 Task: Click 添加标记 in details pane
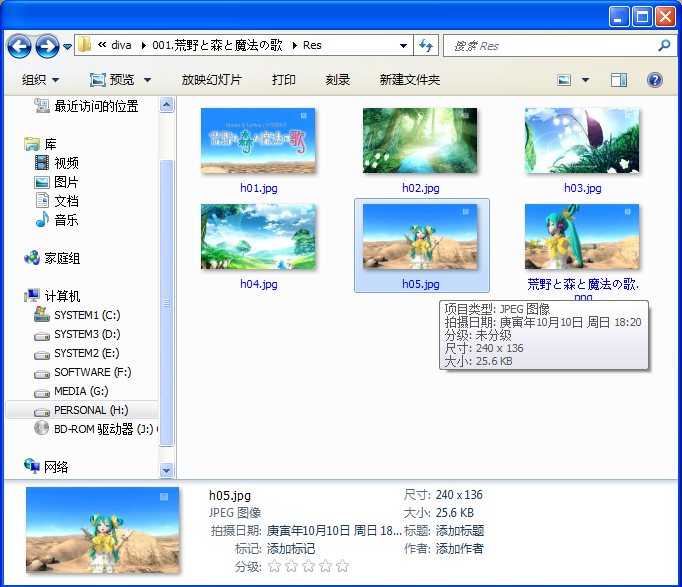coord(291,549)
